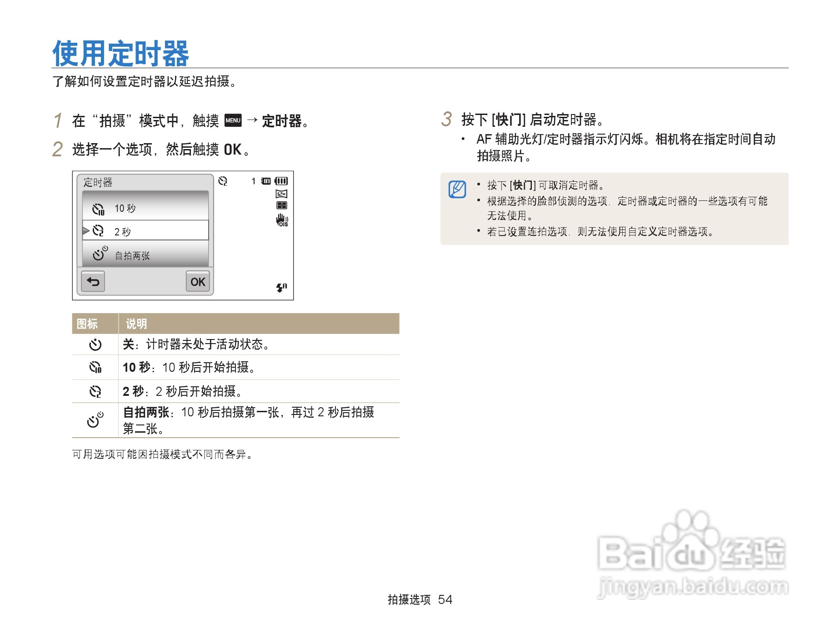Screen dimensions: 840x634
Task: Click the 定时器 menu title
Action: click(x=98, y=182)
